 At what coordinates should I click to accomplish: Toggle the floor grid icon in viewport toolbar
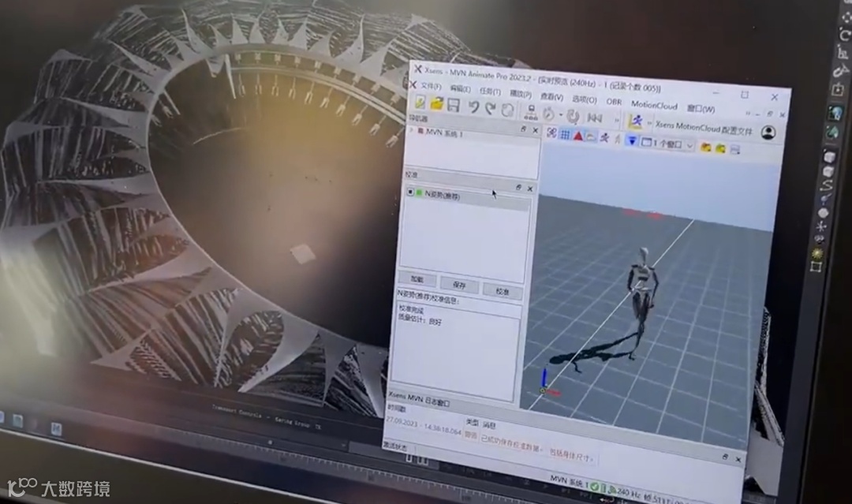[x=565, y=134]
